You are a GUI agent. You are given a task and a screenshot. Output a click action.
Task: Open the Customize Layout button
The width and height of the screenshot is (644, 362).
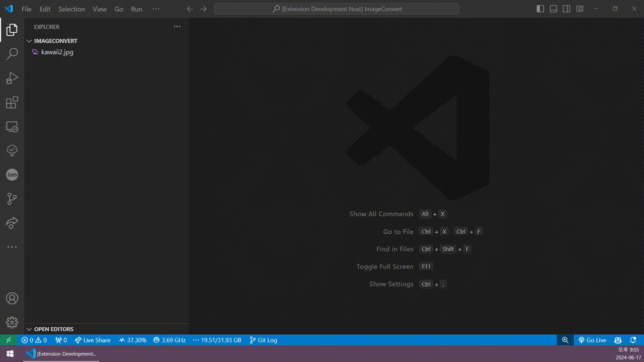[580, 9]
